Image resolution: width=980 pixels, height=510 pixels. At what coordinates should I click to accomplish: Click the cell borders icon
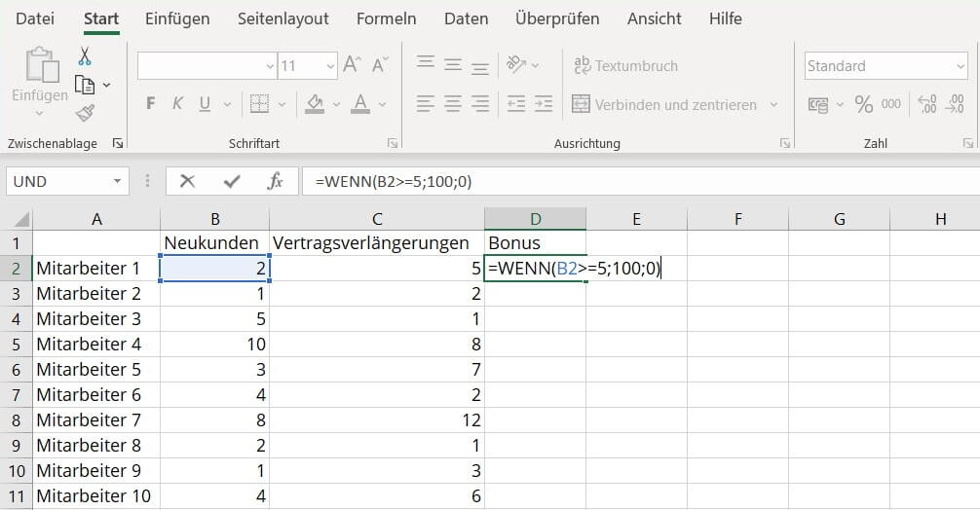(x=259, y=103)
